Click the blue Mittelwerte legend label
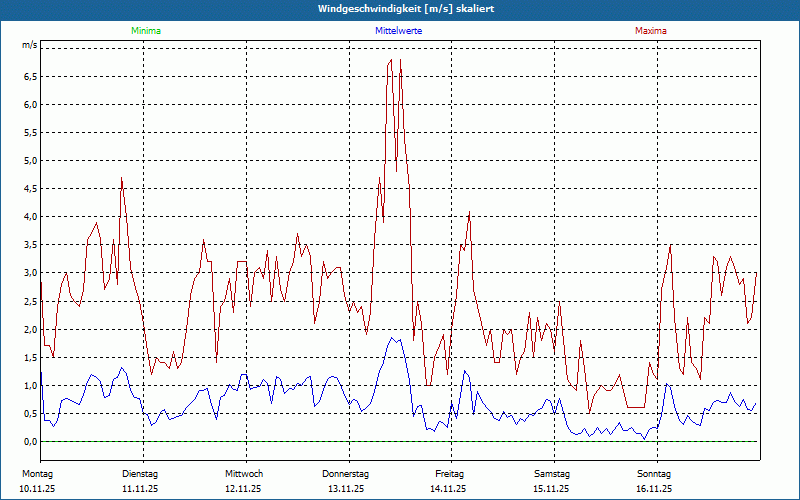This screenshot has height=500, width=800. click(398, 31)
